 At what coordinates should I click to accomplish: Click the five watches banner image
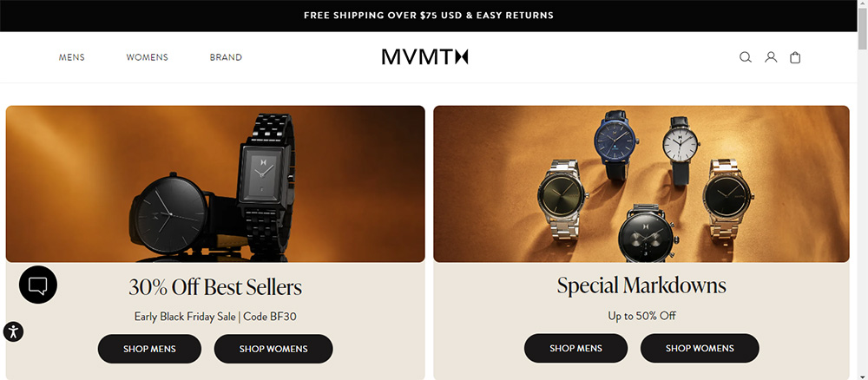(641, 184)
